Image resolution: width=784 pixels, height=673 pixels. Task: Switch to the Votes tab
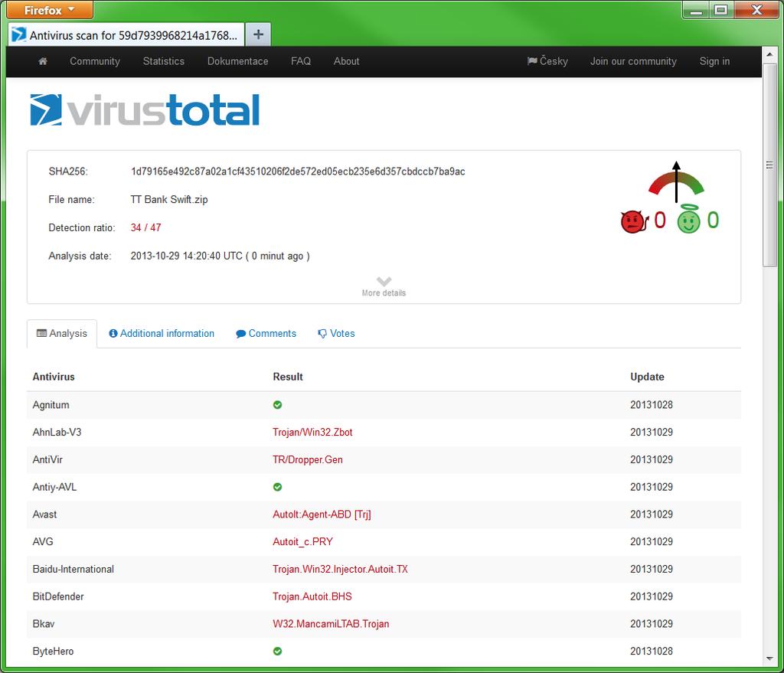coord(337,334)
